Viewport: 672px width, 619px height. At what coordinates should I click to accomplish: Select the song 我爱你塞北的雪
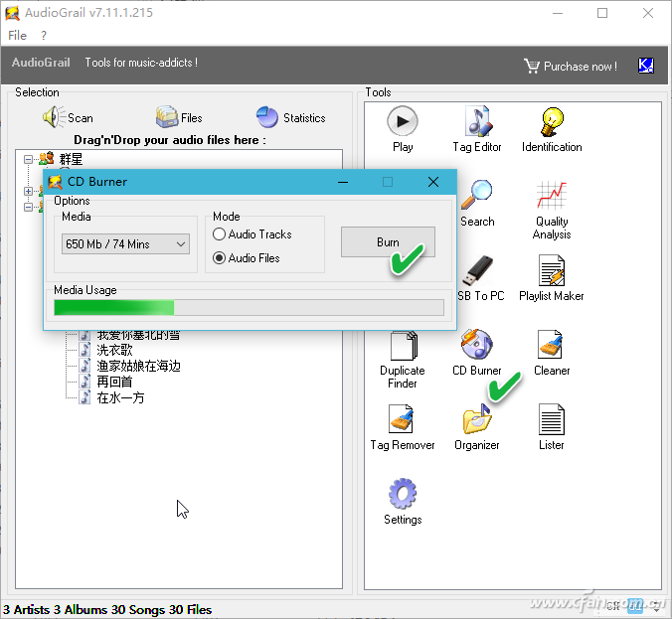coord(138,336)
